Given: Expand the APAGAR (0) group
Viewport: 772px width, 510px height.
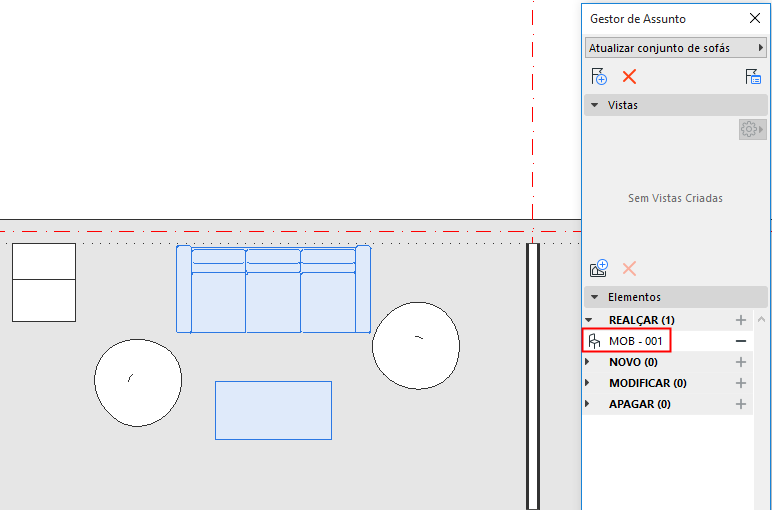Looking at the screenshot, I should [587, 404].
